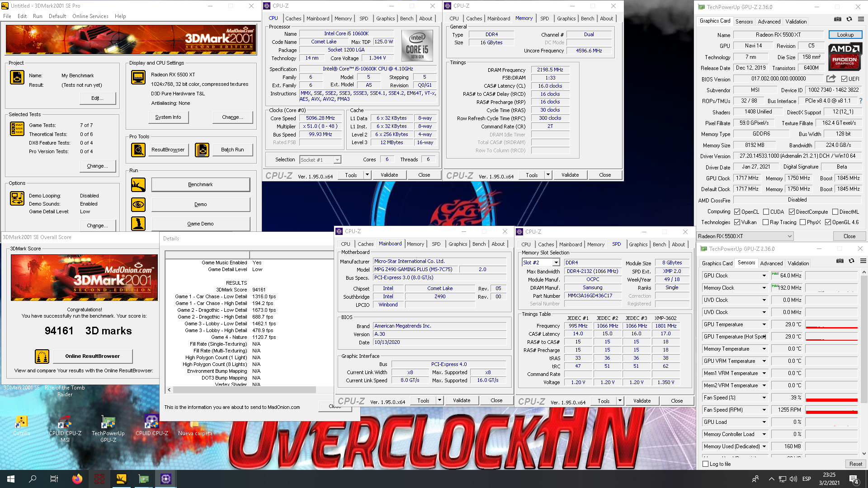Click the Edit... button under Project
Viewport: 868px width, 488px height.
[97, 98]
